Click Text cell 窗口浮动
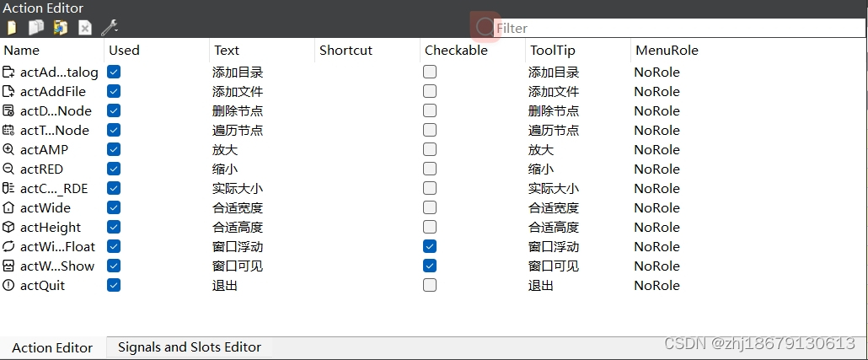The width and height of the screenshot is (868, 360). 238,246
